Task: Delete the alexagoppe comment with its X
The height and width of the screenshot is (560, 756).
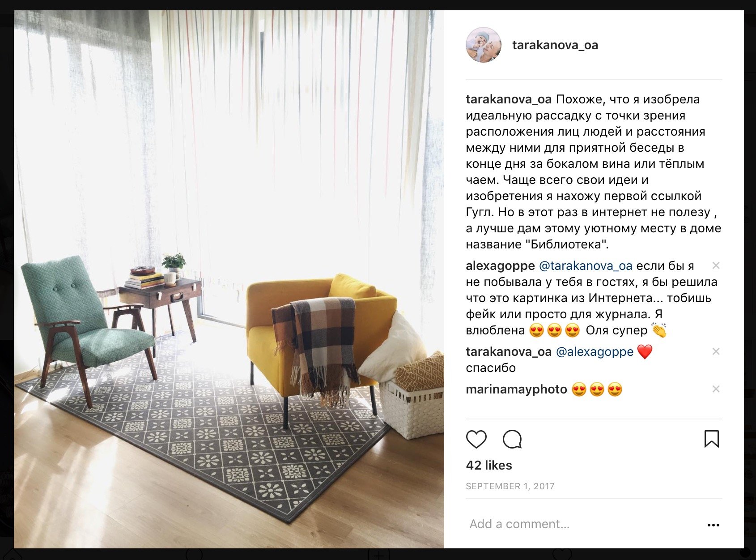Action: 716,265
